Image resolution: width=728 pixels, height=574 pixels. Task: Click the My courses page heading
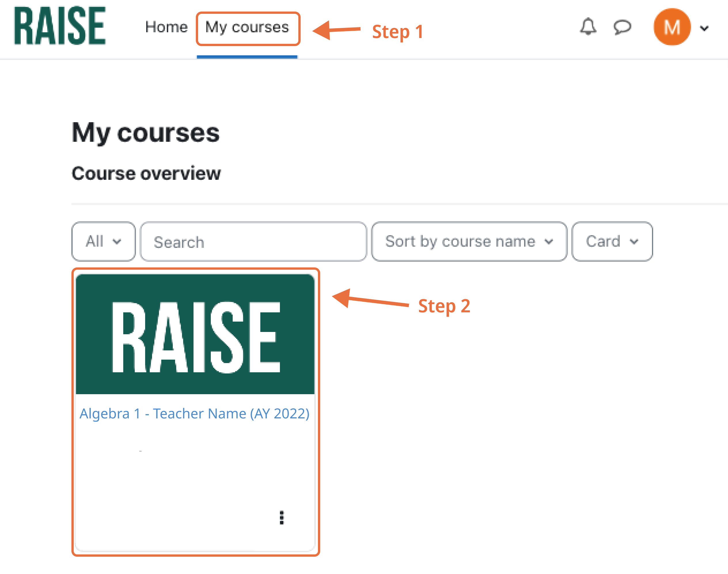145,133
